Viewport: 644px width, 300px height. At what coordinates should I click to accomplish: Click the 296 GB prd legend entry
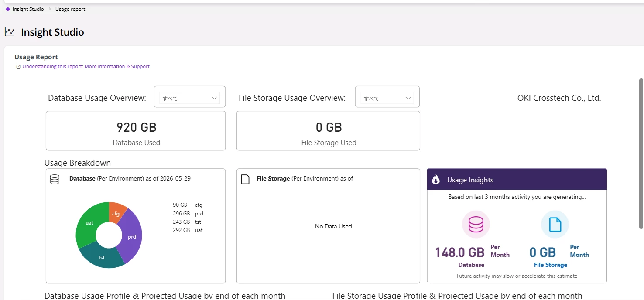(x=188, y=214)
